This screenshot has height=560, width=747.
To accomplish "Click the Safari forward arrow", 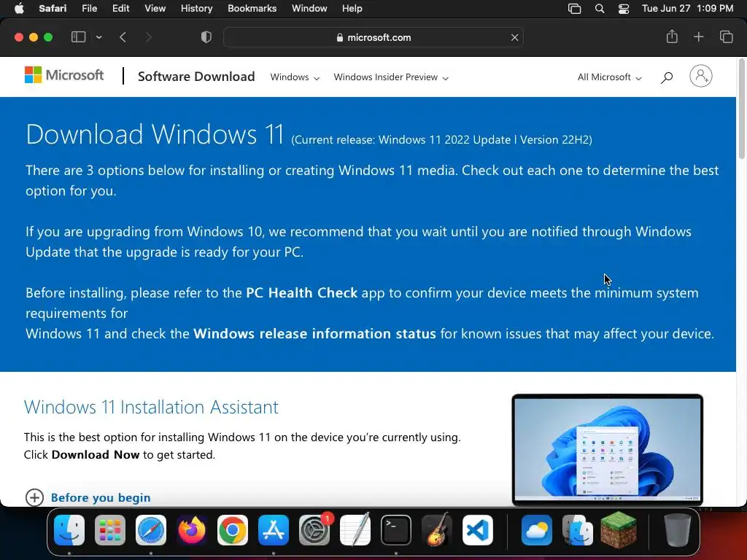I will click(x=148, y=37).
